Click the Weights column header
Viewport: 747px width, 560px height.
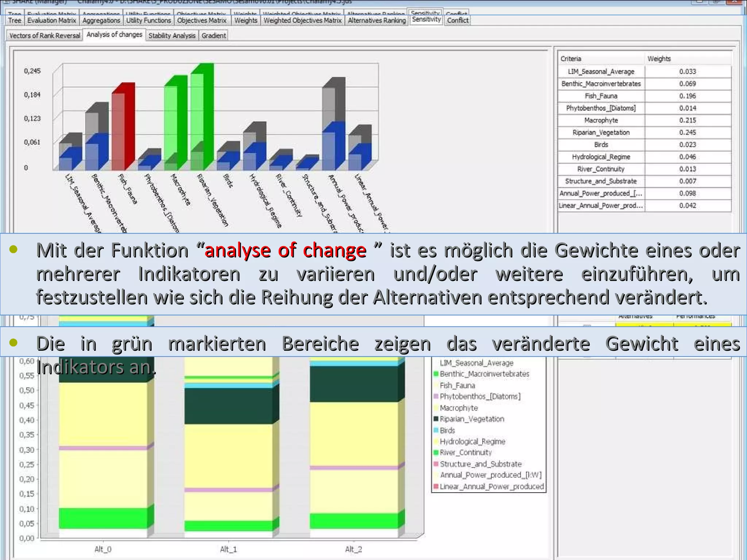(x=688, y=59)
